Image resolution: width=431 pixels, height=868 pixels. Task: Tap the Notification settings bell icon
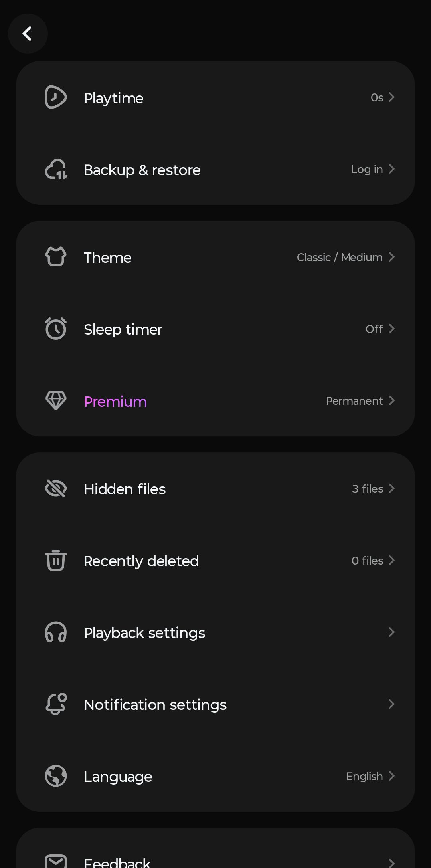point(56,704)
